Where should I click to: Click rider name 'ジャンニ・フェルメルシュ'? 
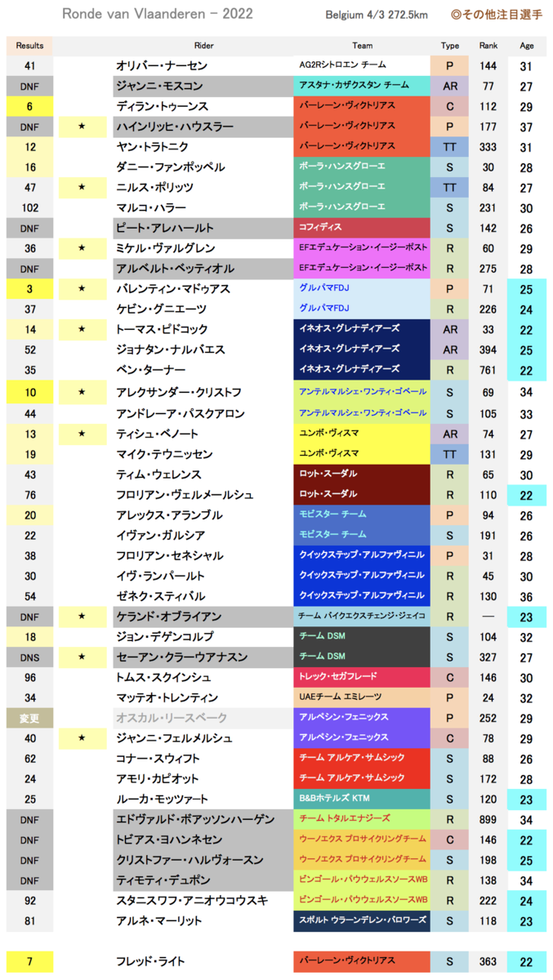pyautogui.click(x=175, y=738)
